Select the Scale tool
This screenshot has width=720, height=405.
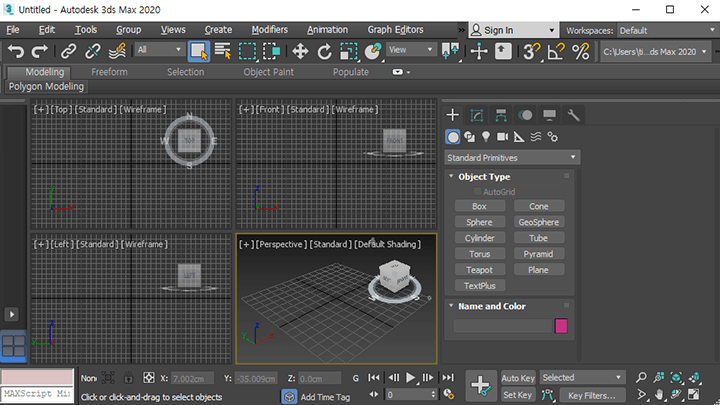[x=349, y=51]
